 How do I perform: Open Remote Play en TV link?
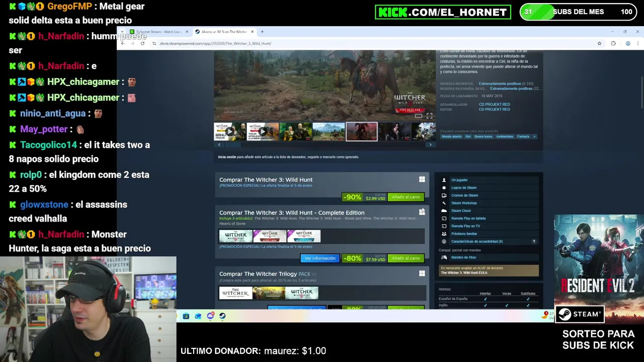pos(465,226)
